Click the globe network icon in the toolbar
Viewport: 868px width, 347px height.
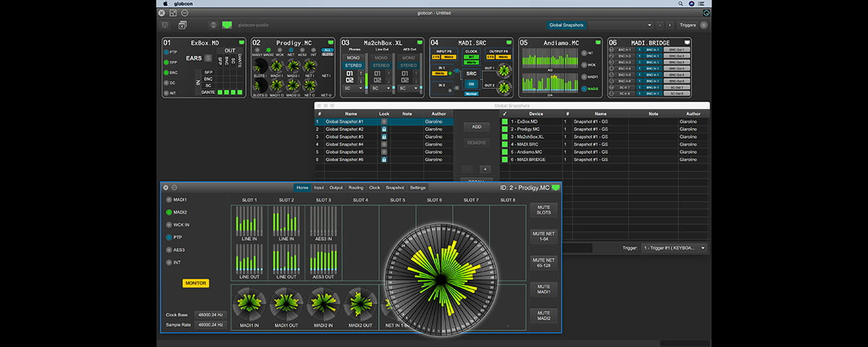[213, 25]
